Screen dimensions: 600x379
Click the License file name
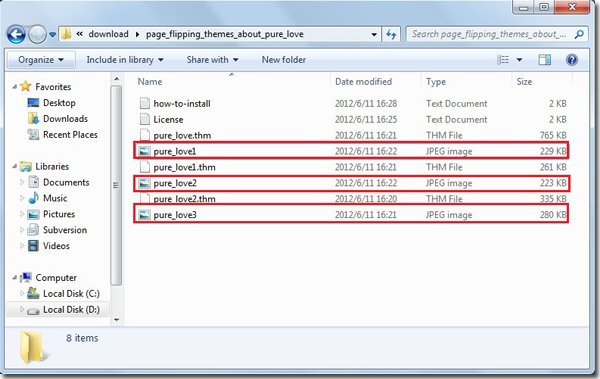point(168,119)
